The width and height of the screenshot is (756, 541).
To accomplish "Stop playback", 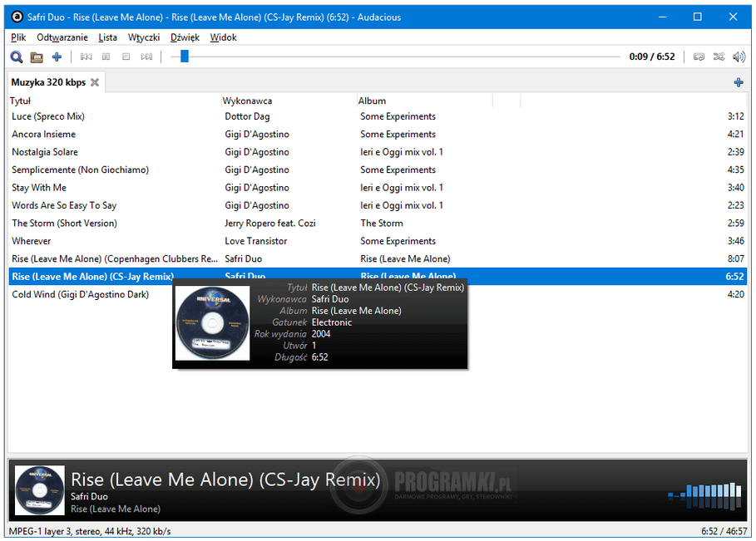I will (x=126, y=57).
